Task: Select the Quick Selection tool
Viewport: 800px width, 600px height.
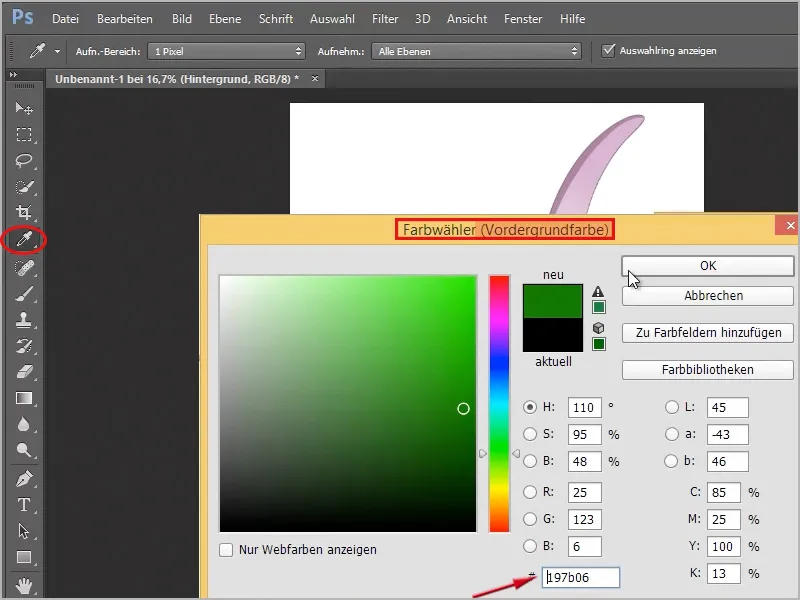Action: click(23, 187)
